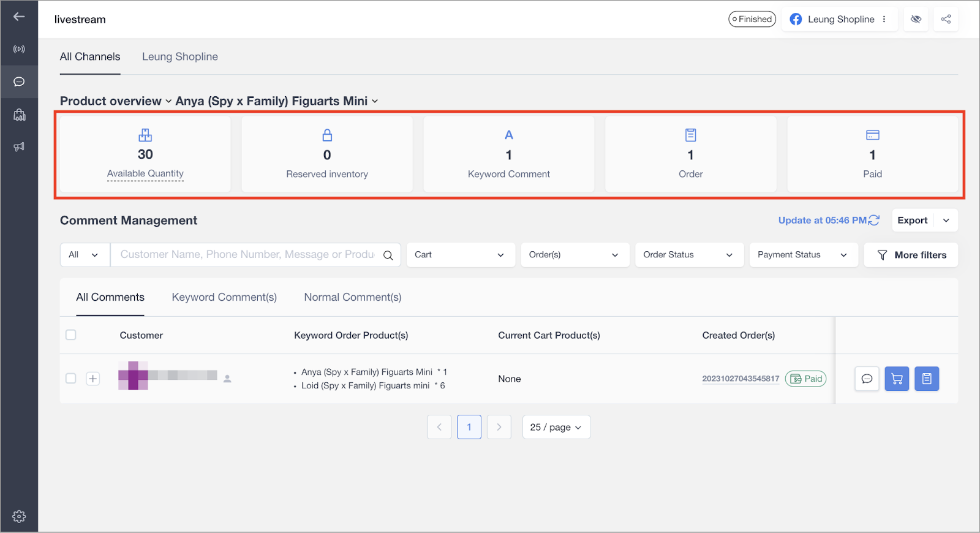
Task: Open order link 20231027043545817
Action: coord(741,379)
